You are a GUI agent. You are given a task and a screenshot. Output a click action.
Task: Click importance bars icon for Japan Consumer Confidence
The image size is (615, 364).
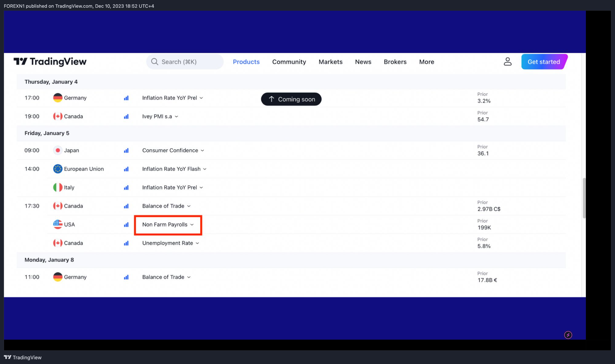[126, 151]
